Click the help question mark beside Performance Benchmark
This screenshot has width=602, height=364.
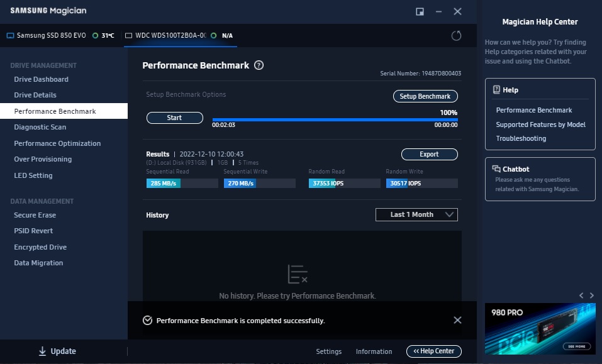tap(259, 65)
